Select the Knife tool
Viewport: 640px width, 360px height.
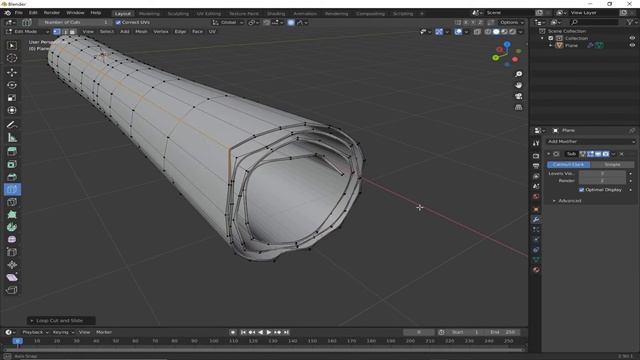click(x=12, y=202)
